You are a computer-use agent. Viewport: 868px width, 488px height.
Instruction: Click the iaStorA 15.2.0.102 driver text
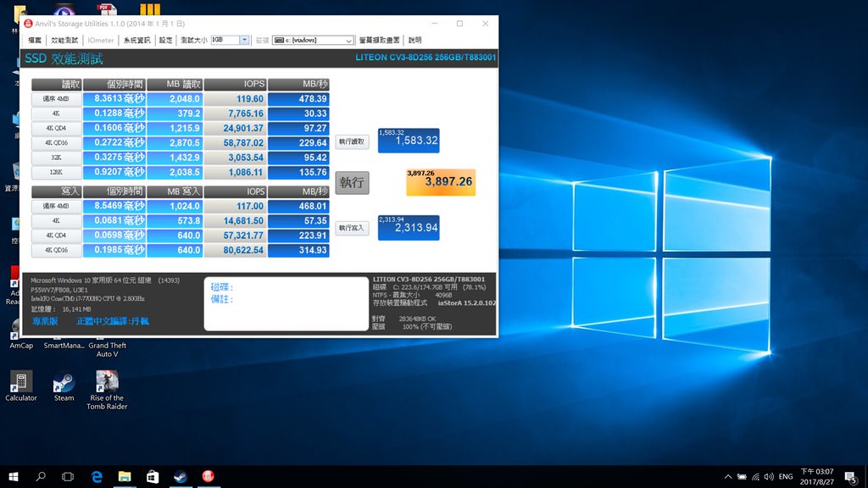pyautogui.click(x=467, y=303)
